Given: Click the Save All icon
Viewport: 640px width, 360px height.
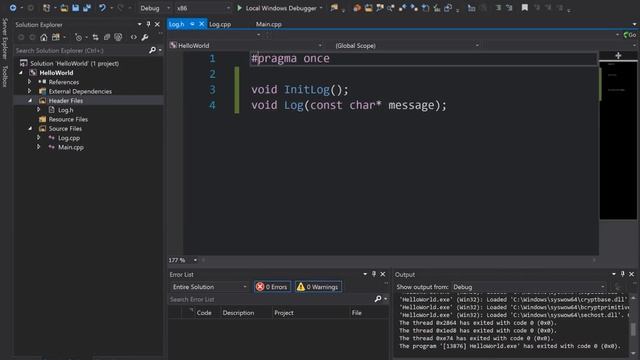Looking at the screenshot, I should [x=87, y=8].
